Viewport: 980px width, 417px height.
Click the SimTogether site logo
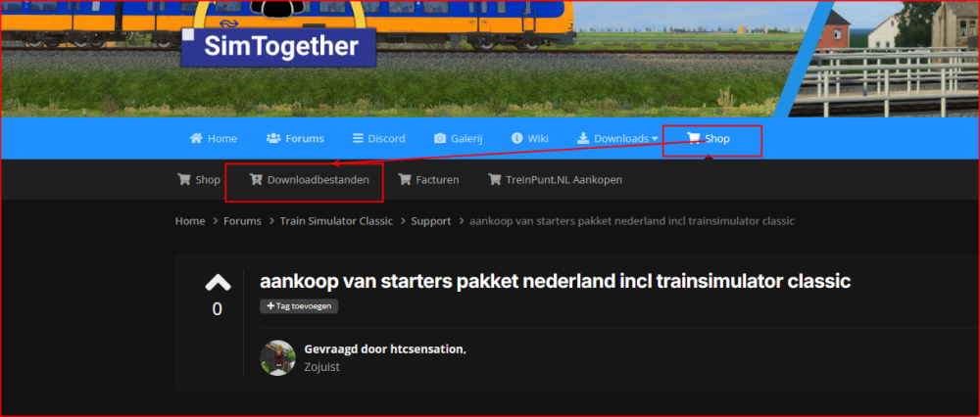[278, 46]
